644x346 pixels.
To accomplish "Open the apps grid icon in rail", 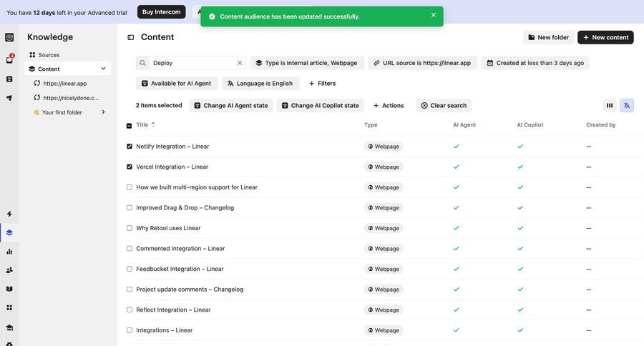I will [9, 307].
